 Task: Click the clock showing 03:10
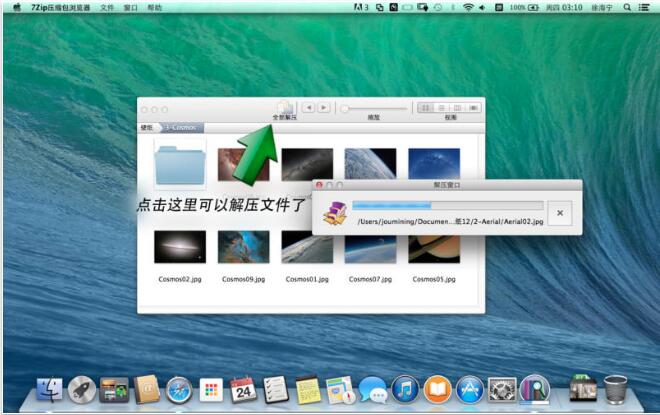[x=564, y=7]
